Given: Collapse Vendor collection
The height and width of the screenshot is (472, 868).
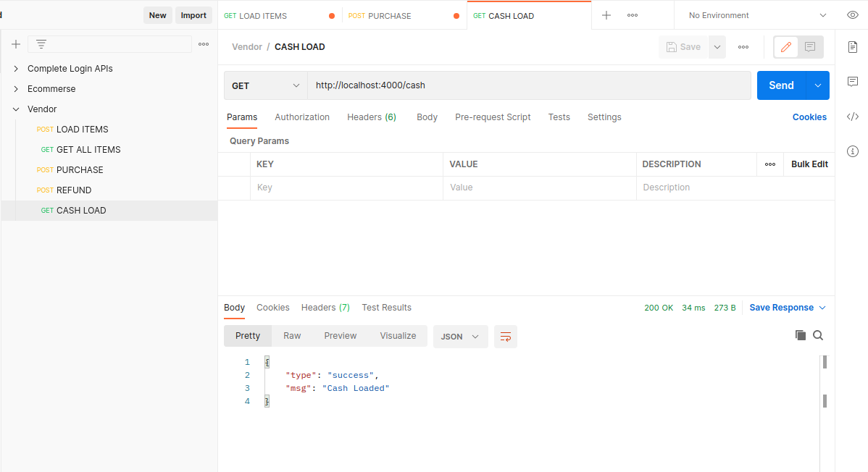Looking at the screenshot, I should tap(16, 109).
